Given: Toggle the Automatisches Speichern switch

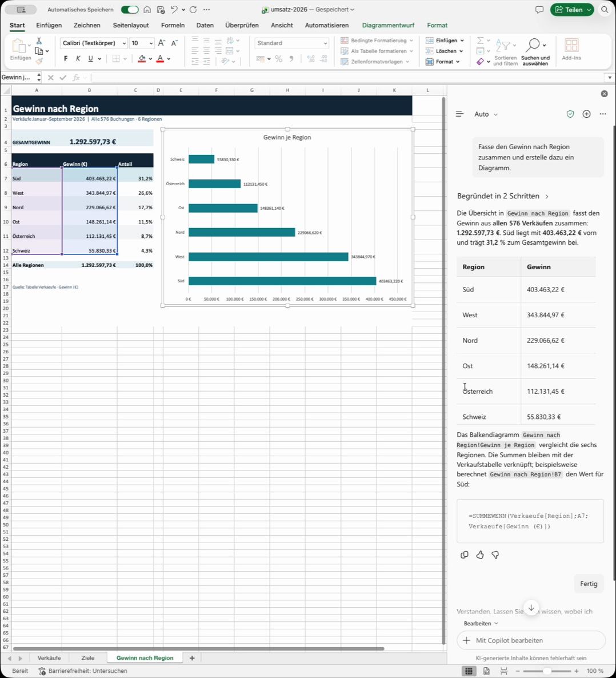Looking at the screenshot, I should (130, 10).
